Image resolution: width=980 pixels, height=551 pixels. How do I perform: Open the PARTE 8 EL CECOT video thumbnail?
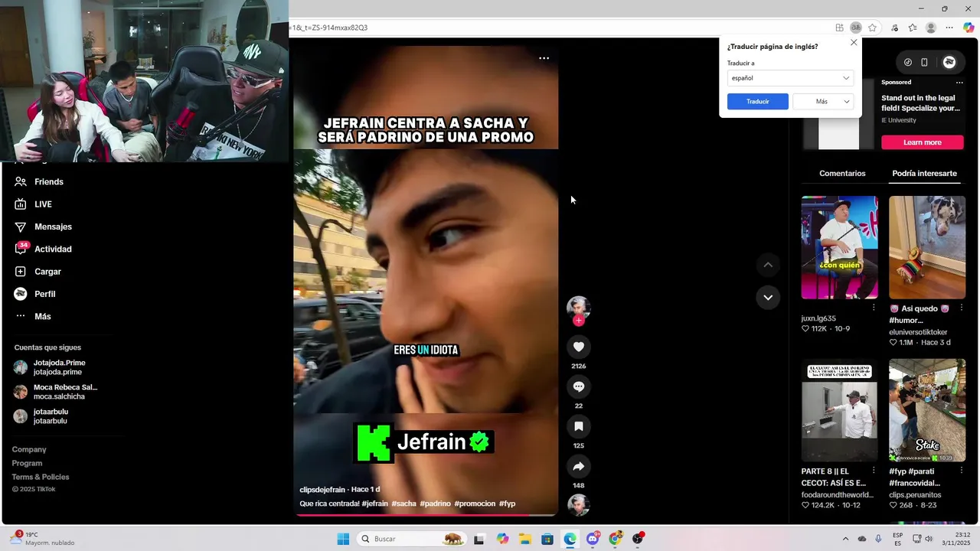click(x=840, y=411)
